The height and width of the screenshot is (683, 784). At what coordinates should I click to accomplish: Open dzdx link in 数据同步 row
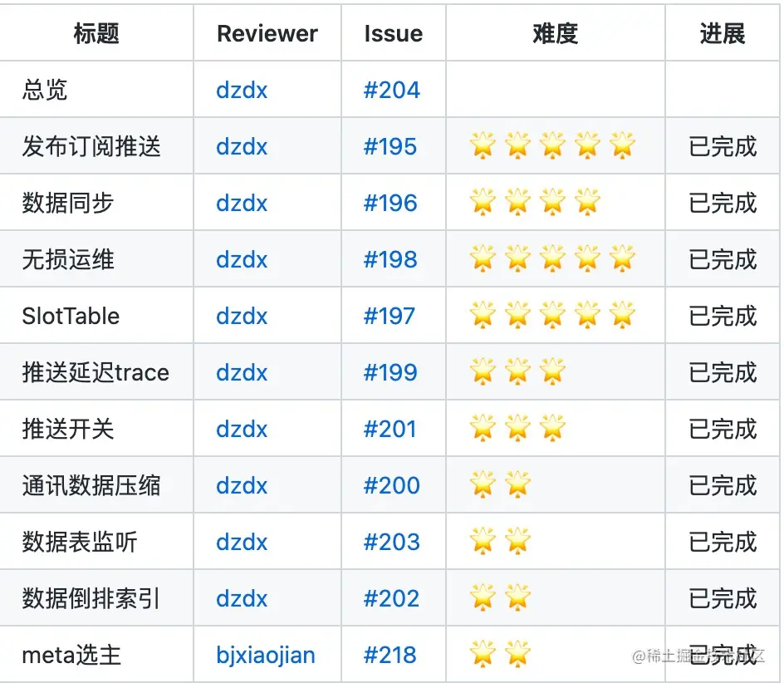click(x=242, y=203)
